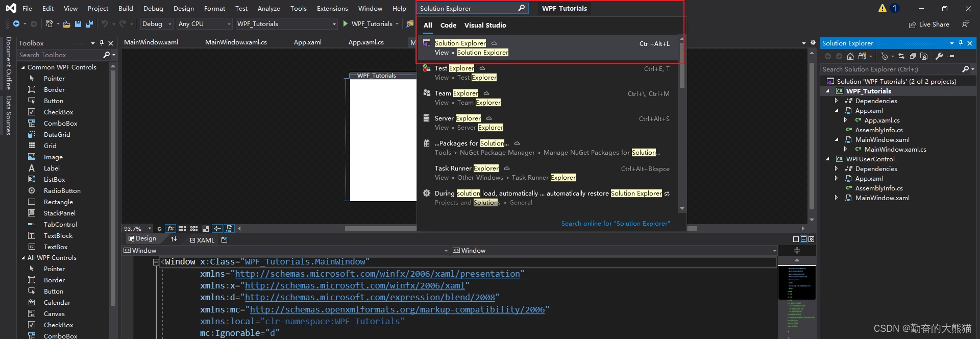The height and width of the screenshot is (339, 980).
Task: Click the New Project toolbar icon
Action: tap(49, 24)
